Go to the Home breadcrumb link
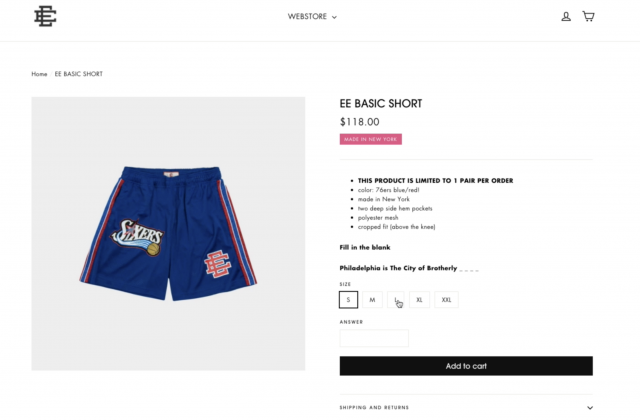The width and height of the screenshot is (640, 420). [39, 74]
